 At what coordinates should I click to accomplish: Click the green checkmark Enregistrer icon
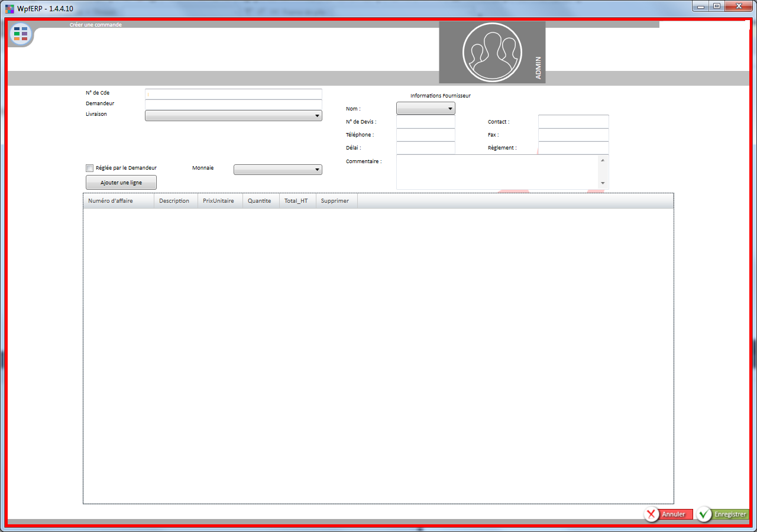(x=704, y=514)
